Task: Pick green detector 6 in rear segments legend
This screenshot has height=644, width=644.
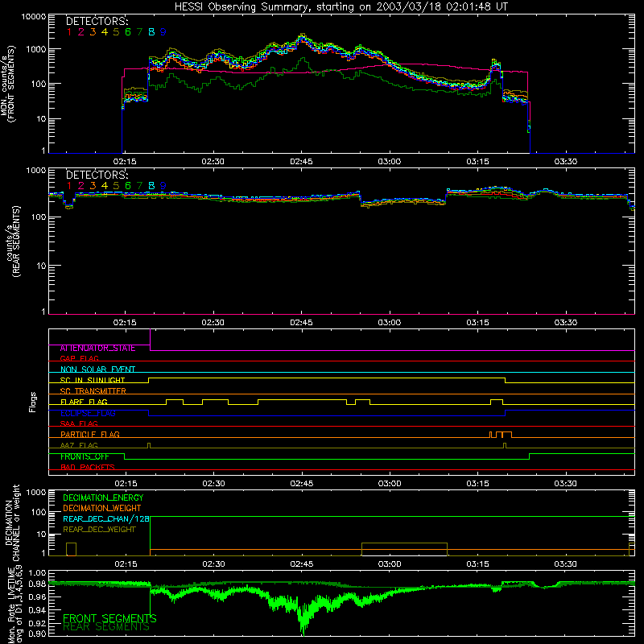Action: coord(128,186)
